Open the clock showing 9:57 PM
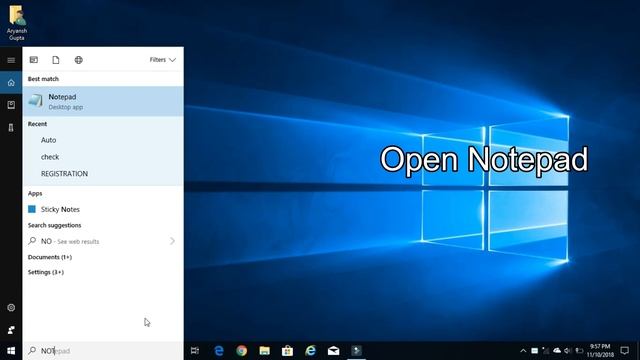Screen dimensions: 640x360 600,351
